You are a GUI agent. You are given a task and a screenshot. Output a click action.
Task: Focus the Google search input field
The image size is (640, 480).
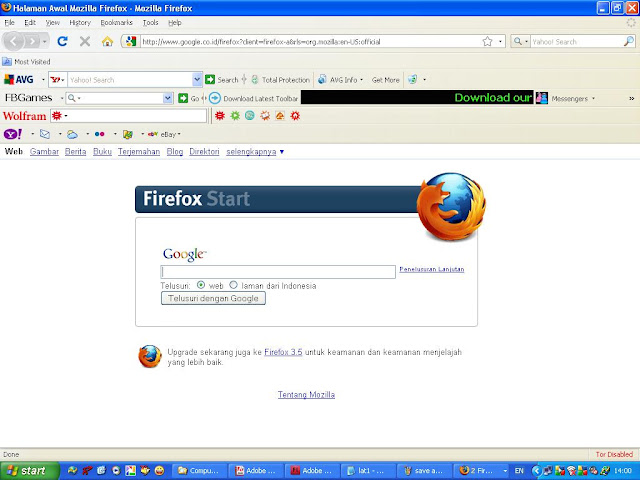(278, 272)
